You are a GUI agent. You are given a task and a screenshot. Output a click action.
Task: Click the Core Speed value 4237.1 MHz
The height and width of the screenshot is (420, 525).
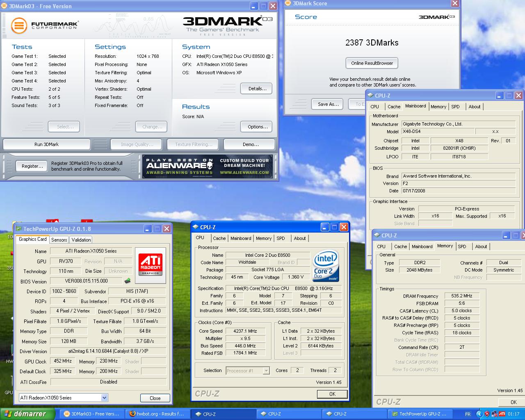pos(245,331)
